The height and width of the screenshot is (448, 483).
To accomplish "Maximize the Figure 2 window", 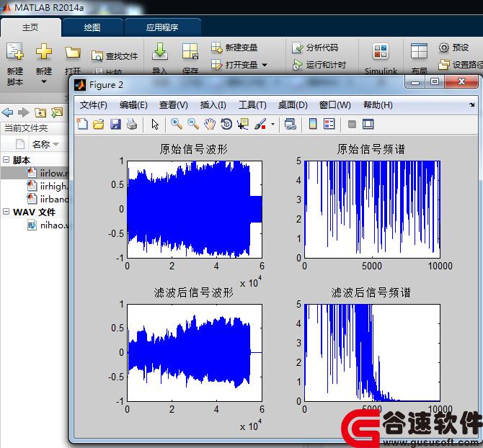I will point(435,81).
